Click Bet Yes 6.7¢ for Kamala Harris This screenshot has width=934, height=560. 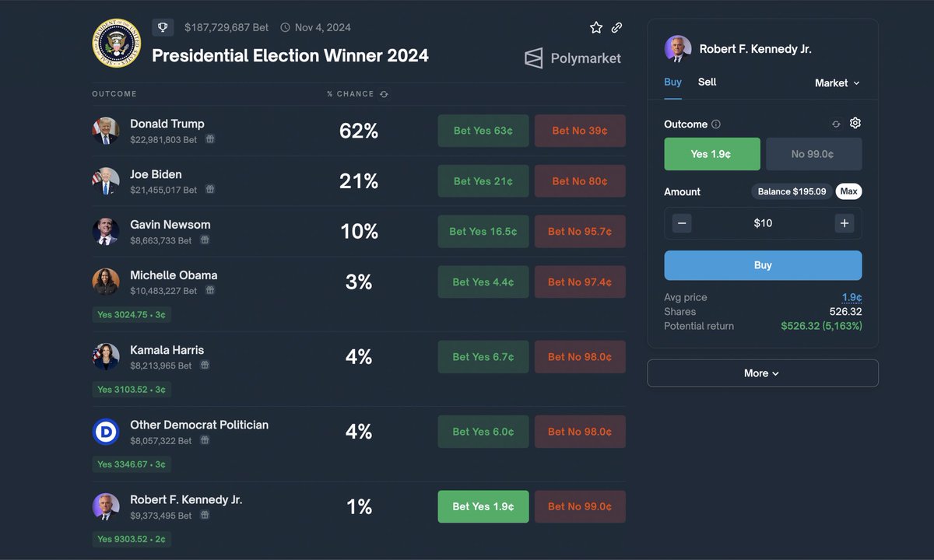tap(483, 357)
